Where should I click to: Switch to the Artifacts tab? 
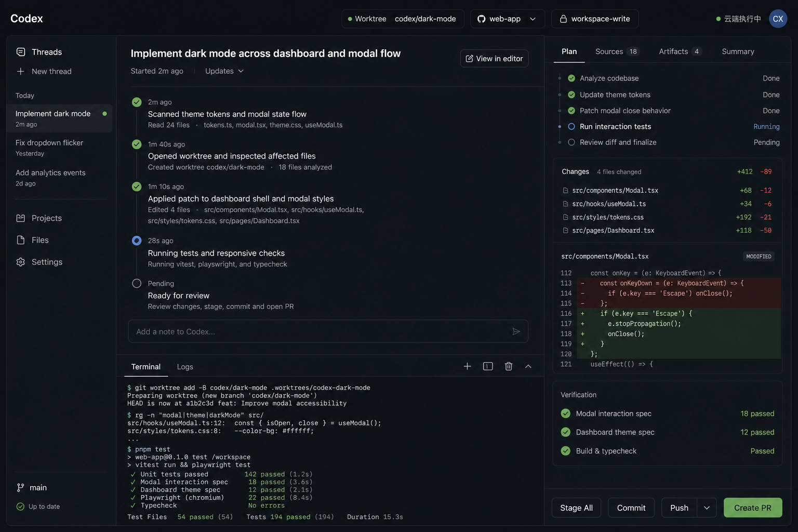[681, 51]
